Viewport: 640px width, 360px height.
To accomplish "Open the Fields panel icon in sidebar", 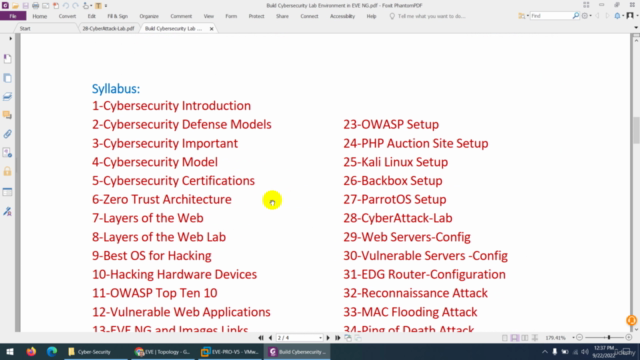I will pyautogui.click(x=7, y=192).
